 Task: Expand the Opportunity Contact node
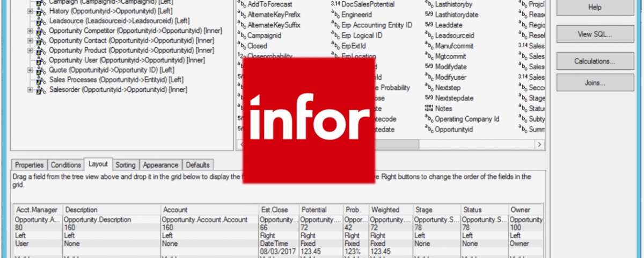point(31,40)
